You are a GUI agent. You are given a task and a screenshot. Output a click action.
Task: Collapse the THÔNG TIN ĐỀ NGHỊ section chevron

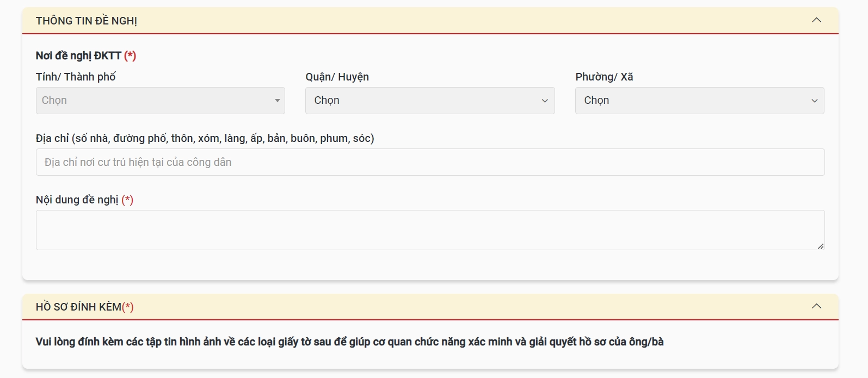(816, 20)
